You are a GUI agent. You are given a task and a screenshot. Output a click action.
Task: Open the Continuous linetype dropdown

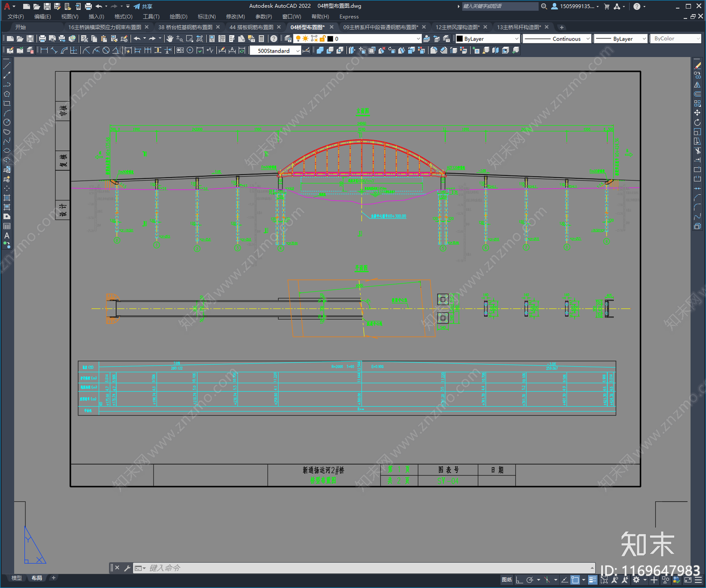557,39
